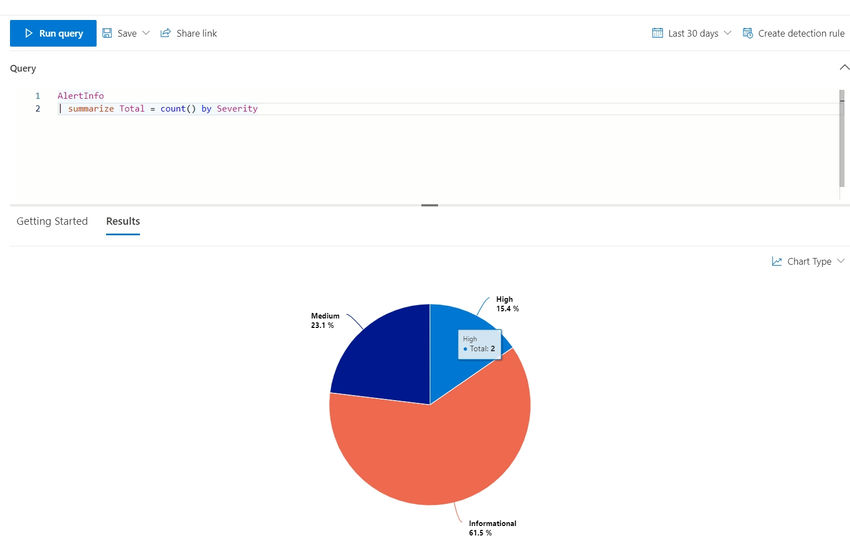The image size is (850, 556).
Task: Click the Save floppy disk icon
Action: pos(107,33)
